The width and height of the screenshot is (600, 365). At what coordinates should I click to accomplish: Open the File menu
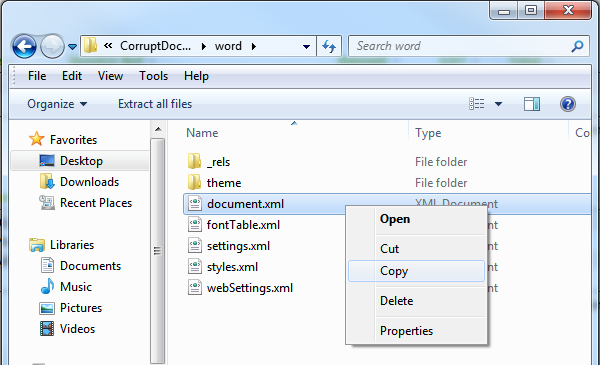[x=37, y=76]
